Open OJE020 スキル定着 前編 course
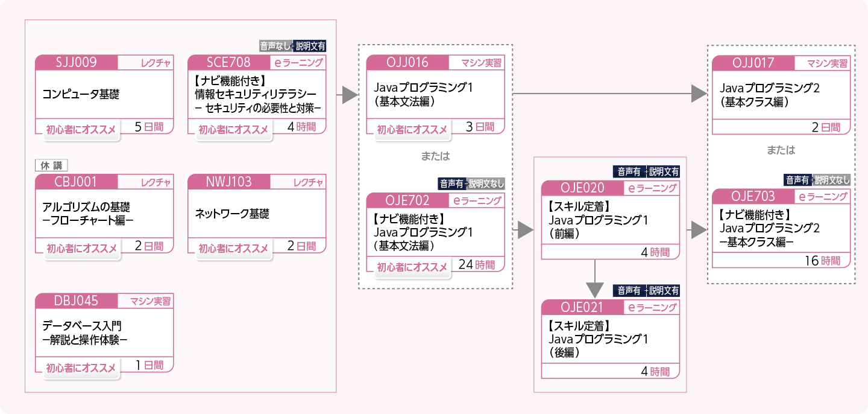This screenshot has width=868, height=414. pos(611,220)
